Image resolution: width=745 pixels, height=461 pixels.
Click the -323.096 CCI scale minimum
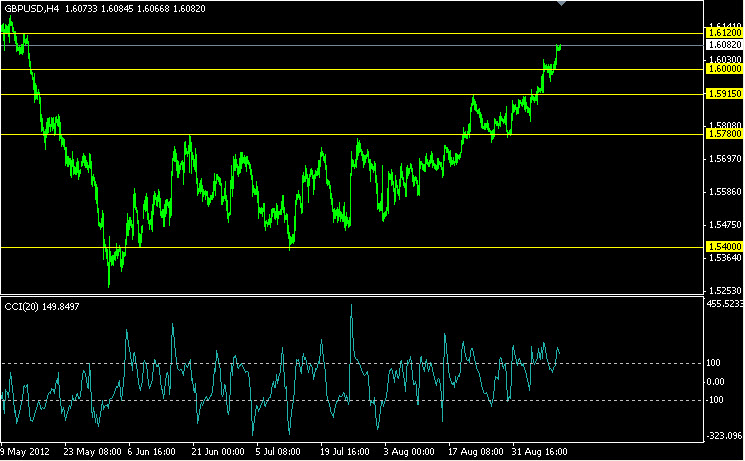(x=724, y=435)
